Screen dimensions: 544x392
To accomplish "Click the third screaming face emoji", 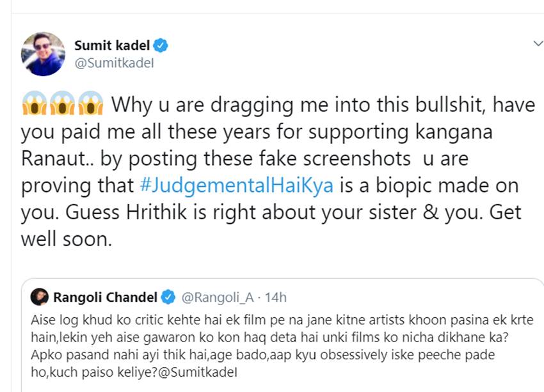I will (x=91, y=106).
